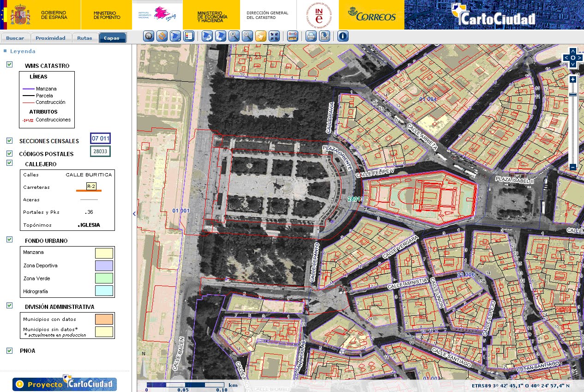Image resolution: width=584 pixels, height=392 pixels.
Task: Click the export map icon
Action: [x=325, y=36]
